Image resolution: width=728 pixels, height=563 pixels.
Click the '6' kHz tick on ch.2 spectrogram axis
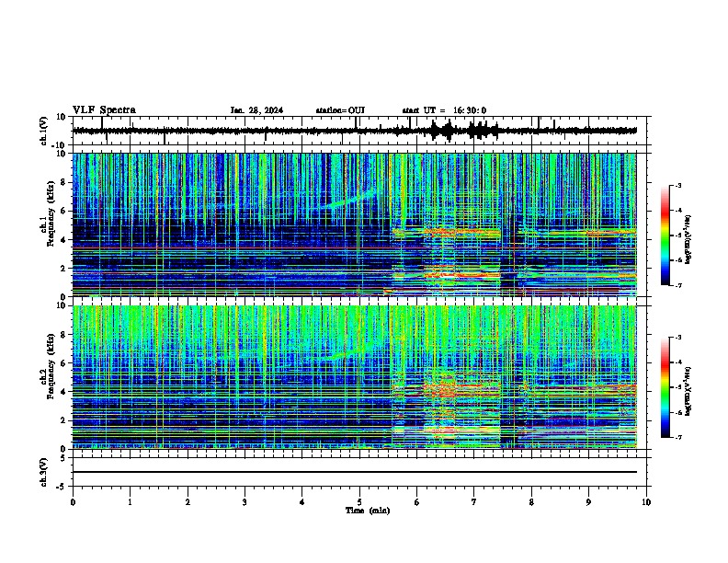click(x=64, y=363)
